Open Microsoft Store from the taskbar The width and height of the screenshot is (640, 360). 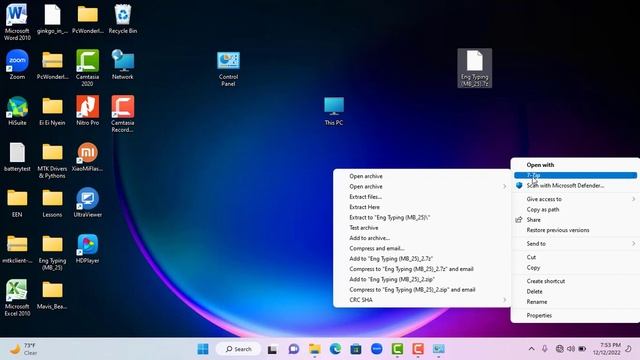356,349
